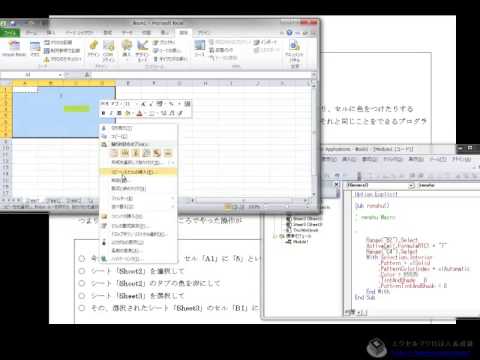Viewport: 480px width, 360px height.
Task: Open Visual Basic editor from Excel ribbon
Action: pyautogui.click(x=14, y=49)
